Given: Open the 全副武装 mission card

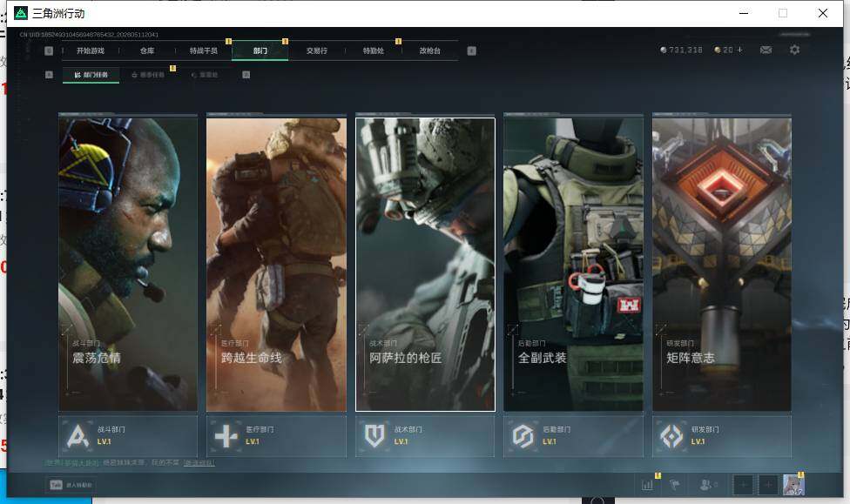Looking at the screenshot, I should (574, 265).
